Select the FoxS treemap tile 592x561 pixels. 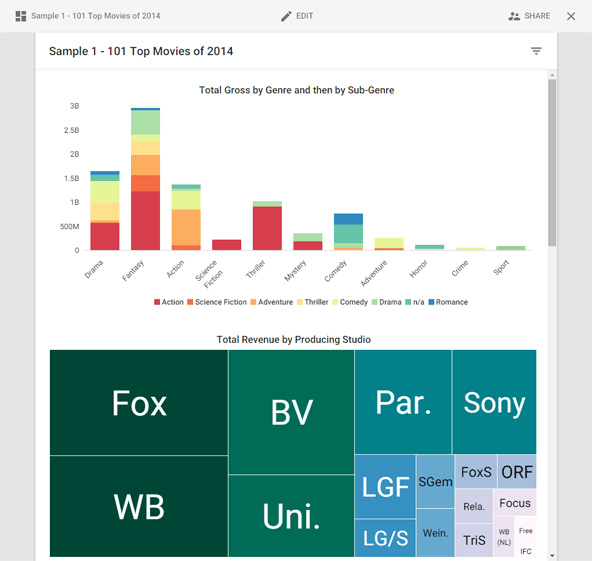(476, 472)
